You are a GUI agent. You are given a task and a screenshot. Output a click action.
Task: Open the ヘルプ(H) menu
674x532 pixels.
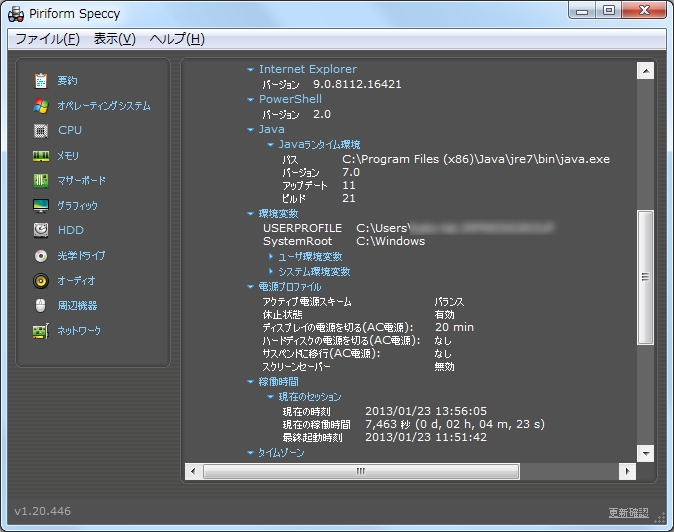(177, 39)
